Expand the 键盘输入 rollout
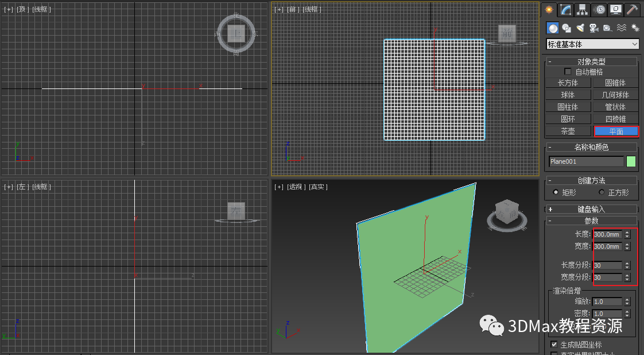The height and width of the screenshot is (355, 644). click(x=591, y=209)
